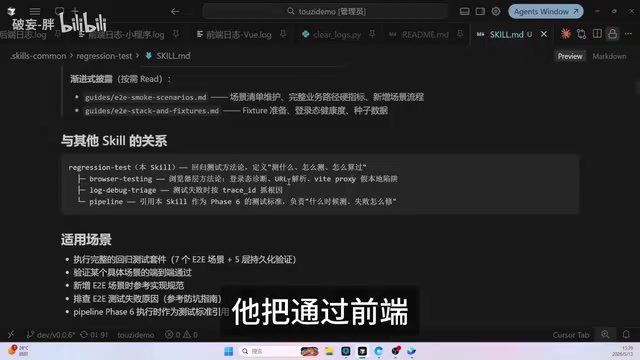
Task: Open Windows Start menu
Action: coord(229,351)
